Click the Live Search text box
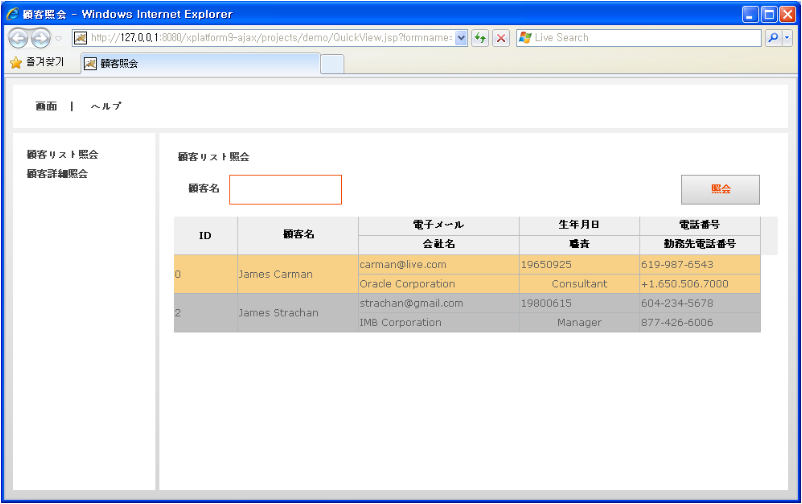 640,38
